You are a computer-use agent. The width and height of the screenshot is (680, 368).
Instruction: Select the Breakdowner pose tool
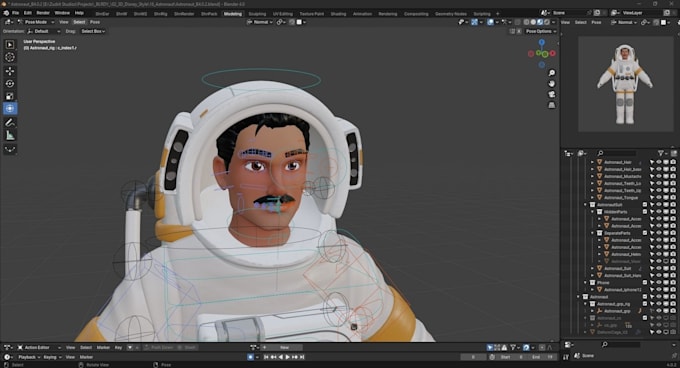10,149
